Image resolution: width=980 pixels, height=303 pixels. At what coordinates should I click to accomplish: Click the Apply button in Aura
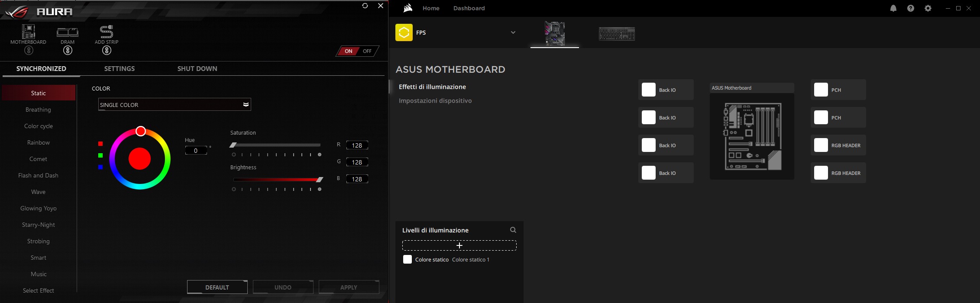coord(349,287)
